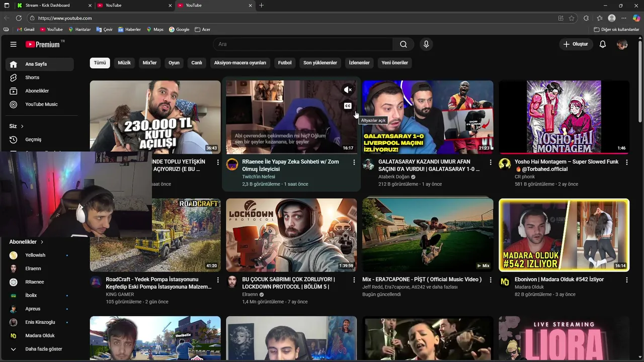Open Diğer sık kullanılanlar favorites folder
Image resolution: width=644 pixels, height=362 pixels.
tap(616, 30)
